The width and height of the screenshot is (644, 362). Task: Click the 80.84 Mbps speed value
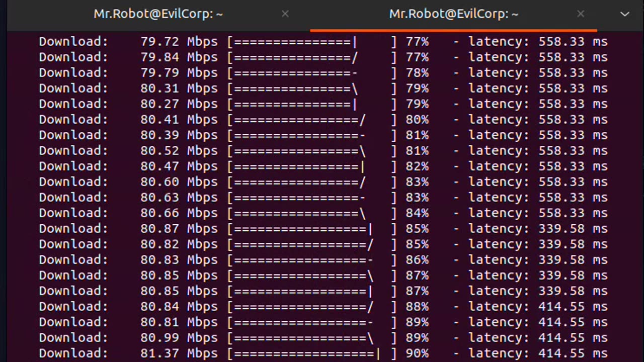coord(179,307)
